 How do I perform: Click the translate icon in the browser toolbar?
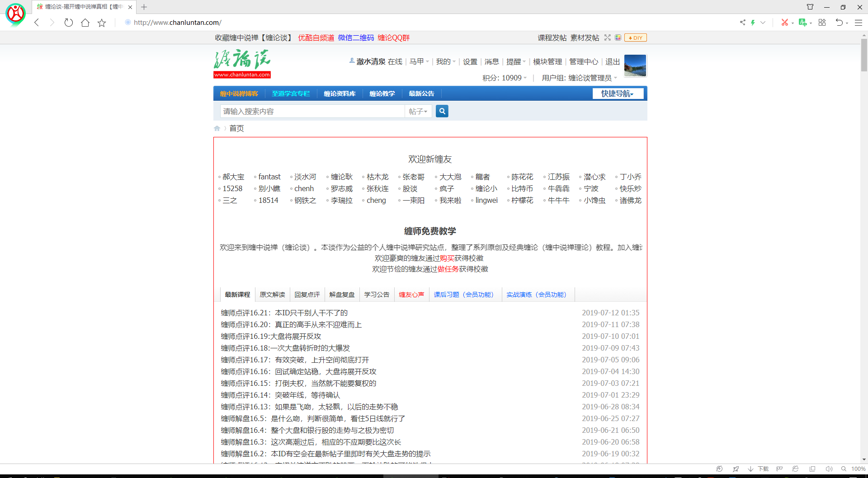(804, 22)
